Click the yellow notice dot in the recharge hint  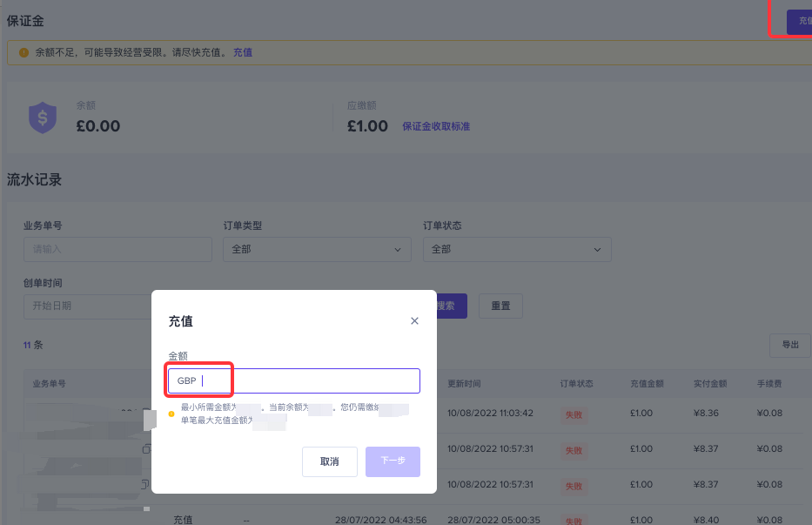(171, 413)
